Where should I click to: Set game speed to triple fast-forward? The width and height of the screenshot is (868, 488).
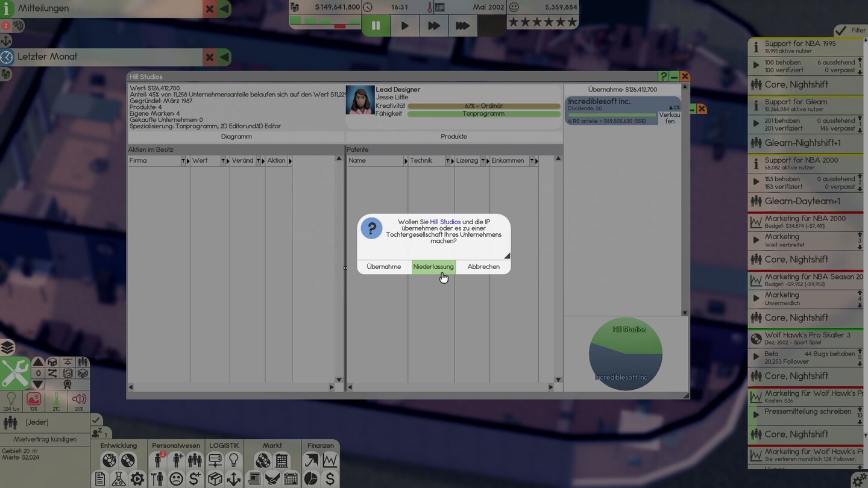(463, 26)
